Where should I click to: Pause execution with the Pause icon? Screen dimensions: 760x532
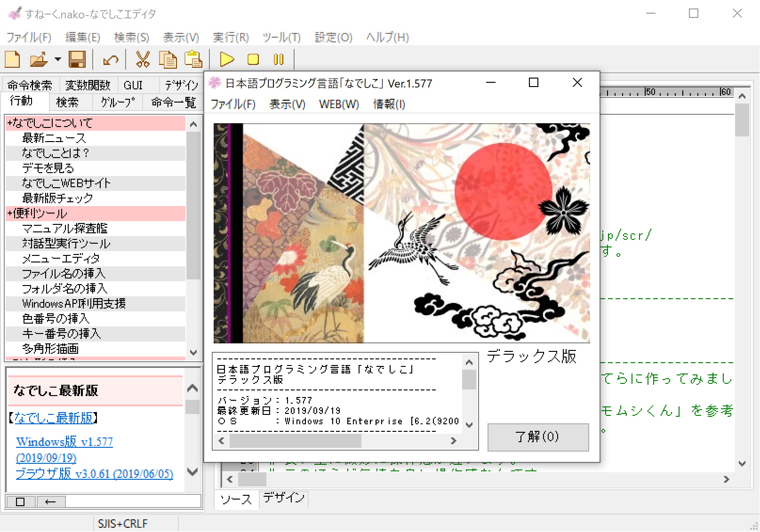point(279,59)
